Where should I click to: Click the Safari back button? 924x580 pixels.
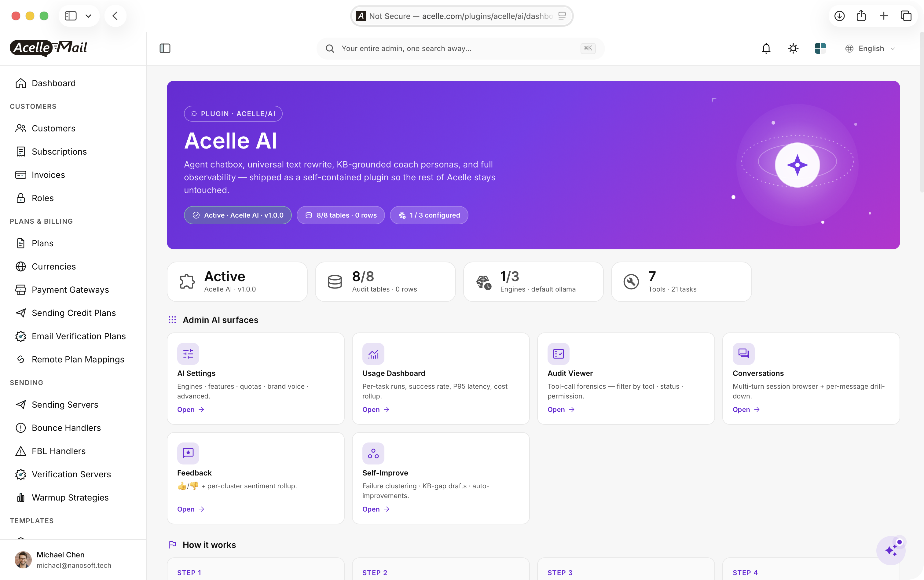click(115, 16)
